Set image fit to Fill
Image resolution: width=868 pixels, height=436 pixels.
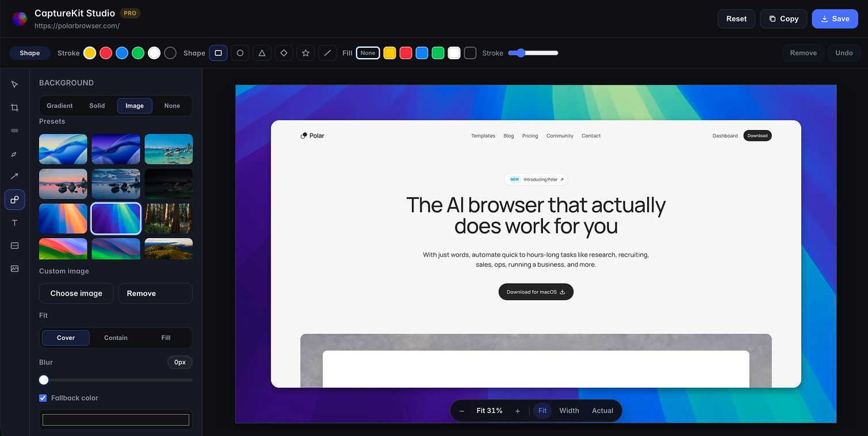click(166, 338)
